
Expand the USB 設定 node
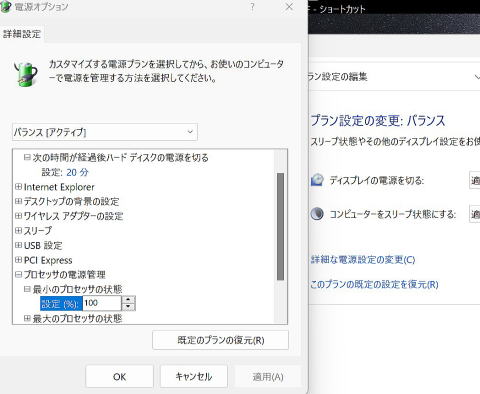tap(19, 245)
